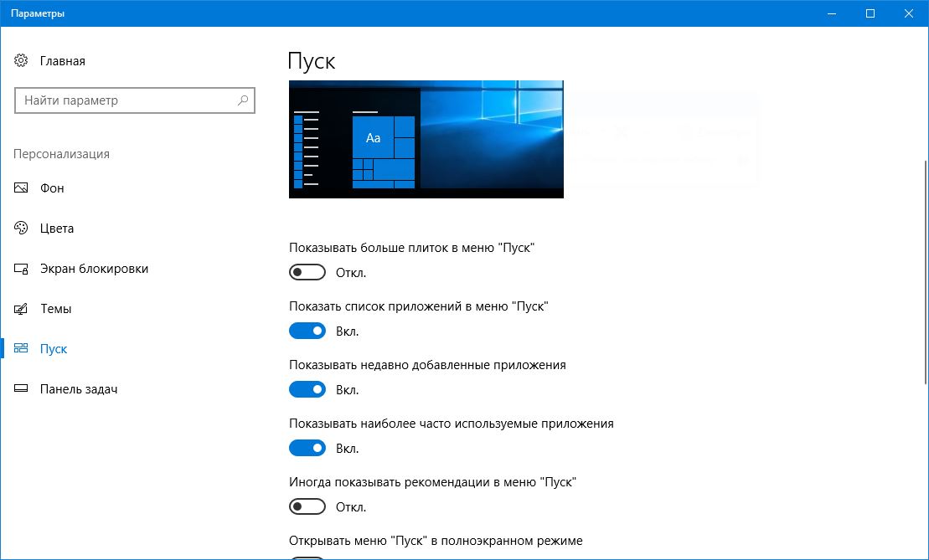Enable showing more tiles in Пуск

tap(307, 272)
